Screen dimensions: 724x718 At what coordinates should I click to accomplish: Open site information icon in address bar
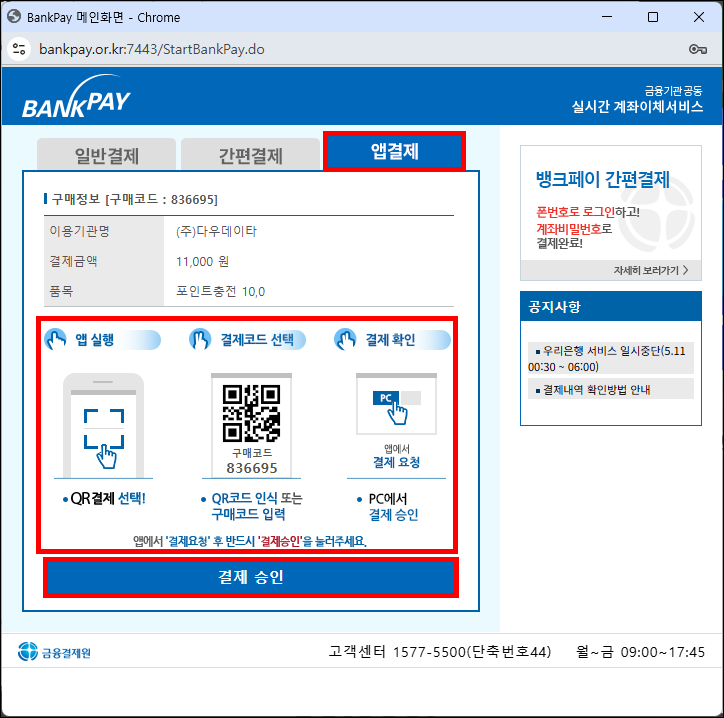[x=19, y=49]
